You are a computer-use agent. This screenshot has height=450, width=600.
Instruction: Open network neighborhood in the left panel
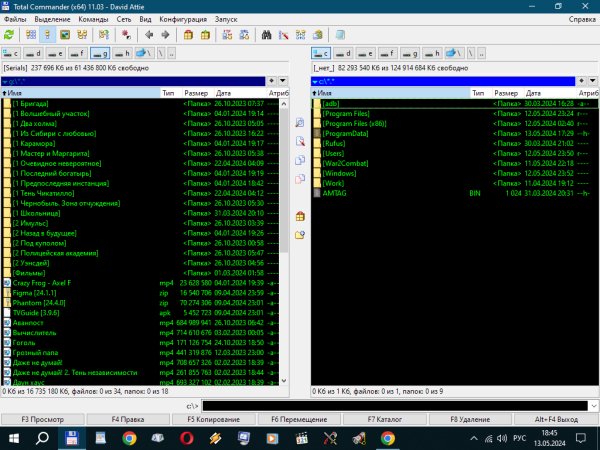tap(145, 54)
